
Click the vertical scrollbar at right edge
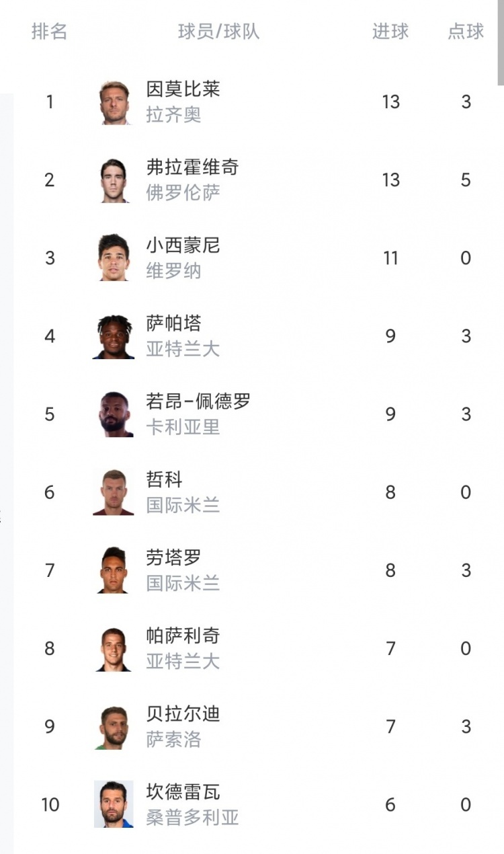[x=501, y=42]
